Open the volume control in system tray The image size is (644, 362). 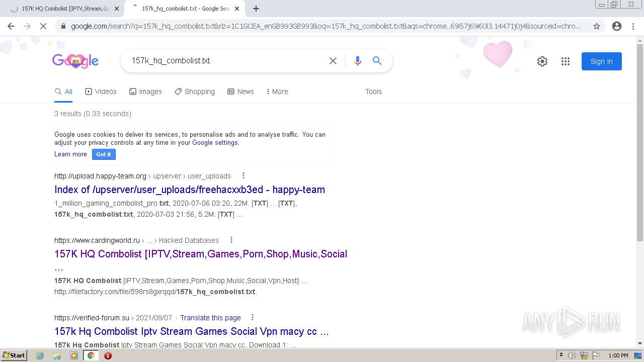pos(572,355)
